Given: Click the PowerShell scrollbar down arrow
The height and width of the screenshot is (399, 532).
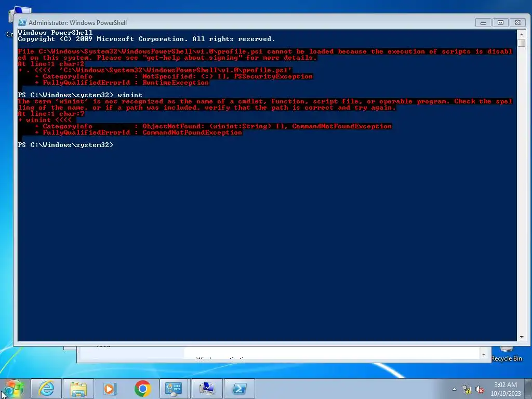Looking at the screenshot, I should (522, 337).
